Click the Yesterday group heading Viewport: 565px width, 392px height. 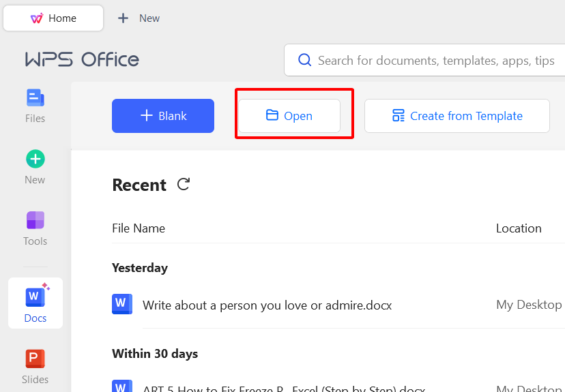(140, 268)
